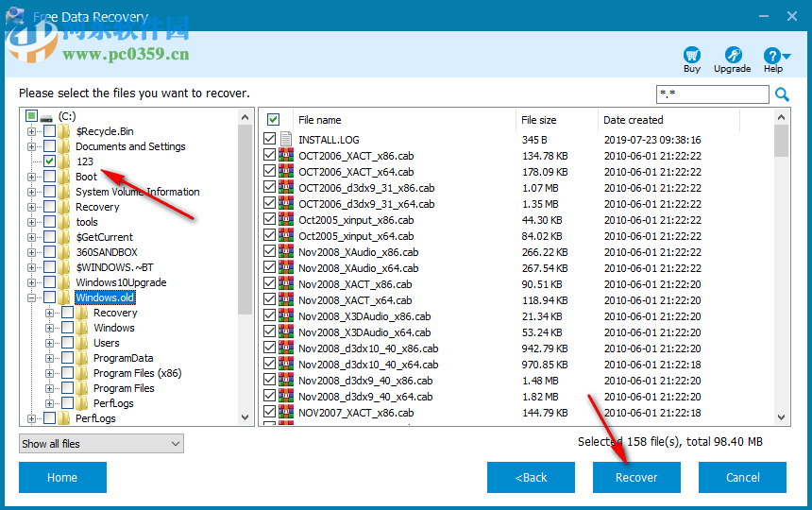Select the Nov2008_d3dx10_40_x86.cab file name

click(368, 348)
